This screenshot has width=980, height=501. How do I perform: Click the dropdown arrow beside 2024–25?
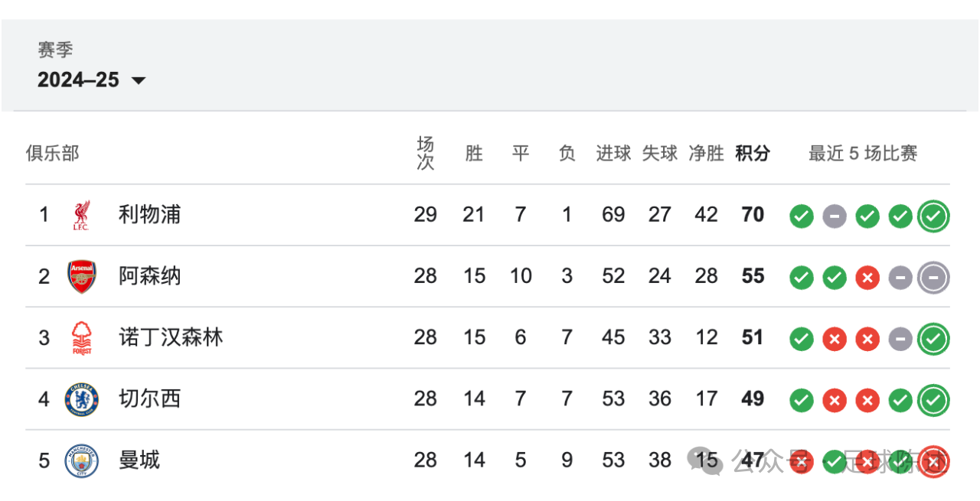click(139, 80)
